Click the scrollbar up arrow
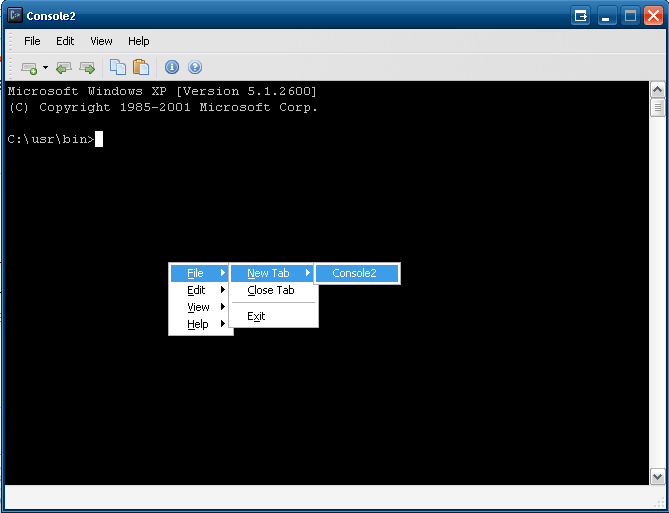 (x=657, y=90)
